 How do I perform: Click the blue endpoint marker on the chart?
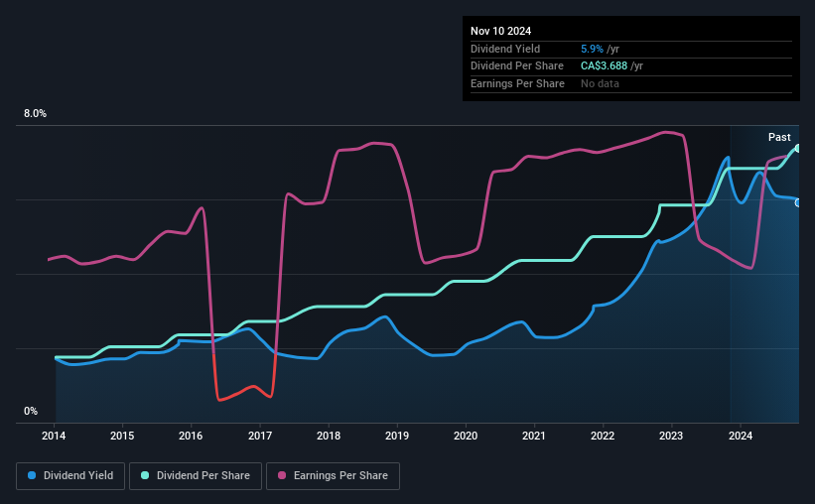pyautogui.click(x=798, y=202)
